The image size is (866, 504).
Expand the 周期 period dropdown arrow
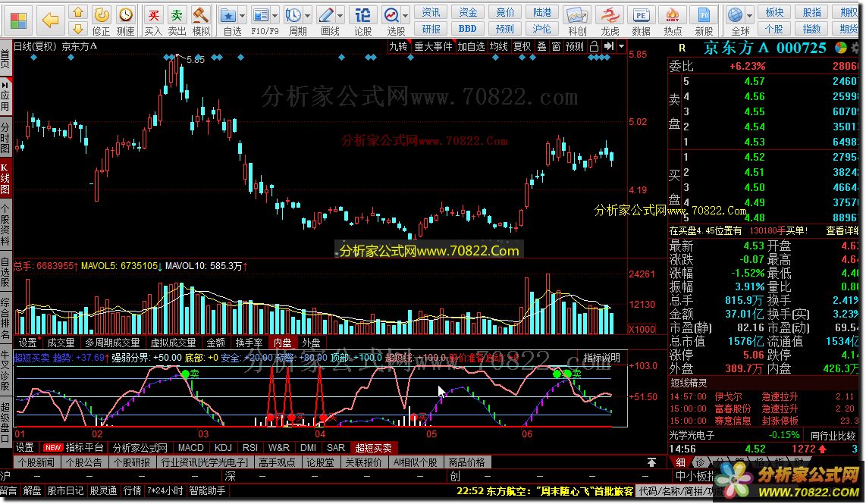tap(308, 15)
